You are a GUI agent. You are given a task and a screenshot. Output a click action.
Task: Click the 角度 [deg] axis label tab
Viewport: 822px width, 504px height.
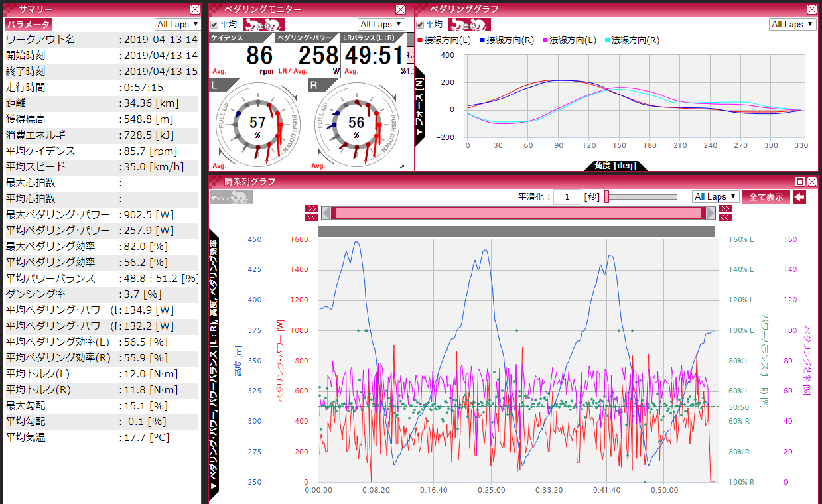614,166
